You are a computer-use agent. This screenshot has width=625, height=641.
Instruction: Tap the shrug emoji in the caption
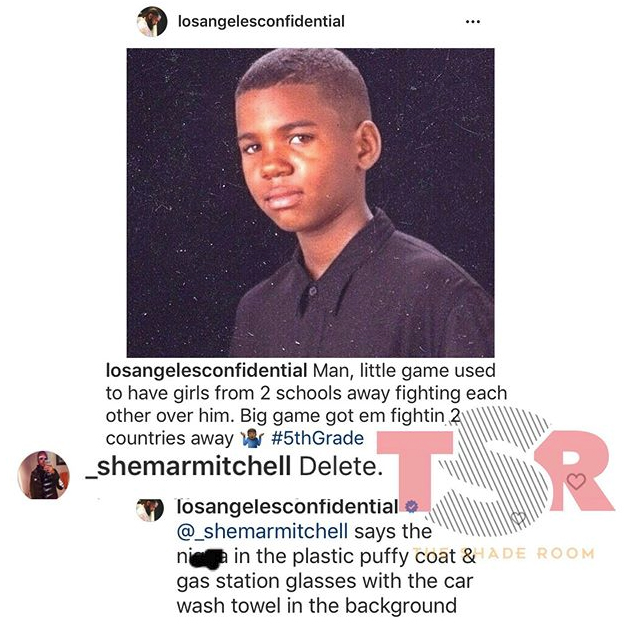coord(251,438)
